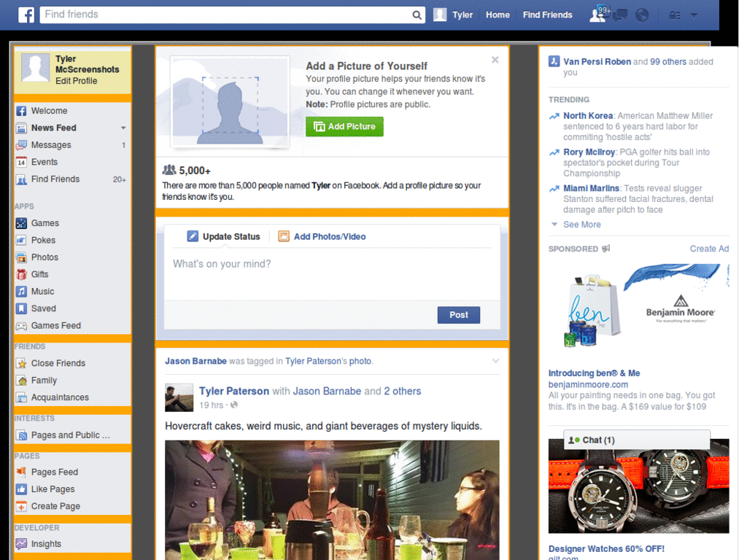Click the Post button
The height and width of the screenshot is (560, 747).
(458, 315)
